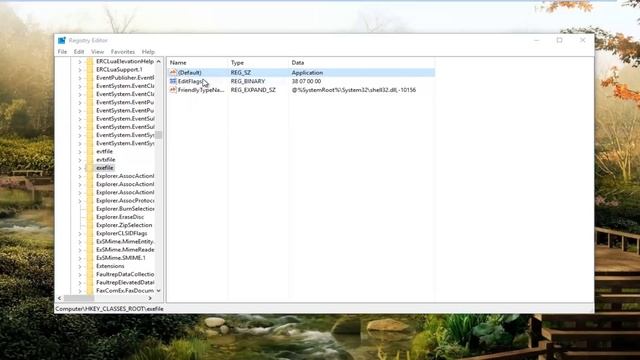Click the folder icon of Explorer.EraseDisc key
The width and height of the screenshot is (640, 360).
(x=90, y=217)
